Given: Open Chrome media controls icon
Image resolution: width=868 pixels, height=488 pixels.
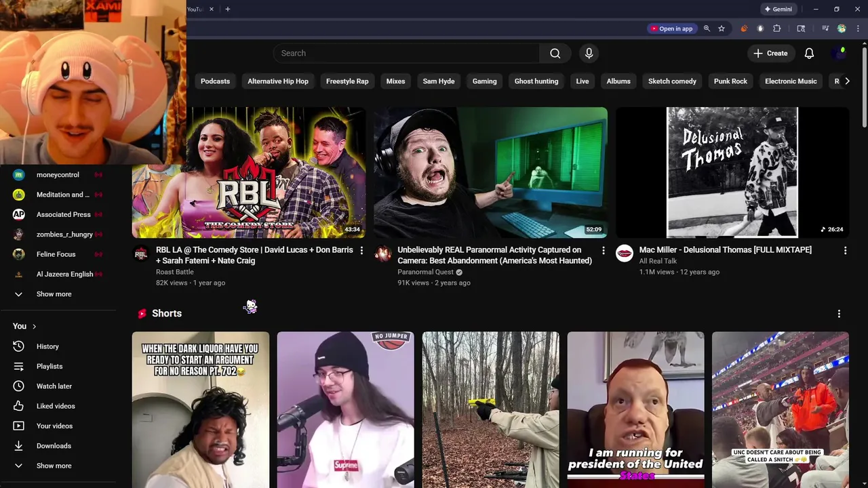Looking at the screenshot, I should (x=825, y=28).
